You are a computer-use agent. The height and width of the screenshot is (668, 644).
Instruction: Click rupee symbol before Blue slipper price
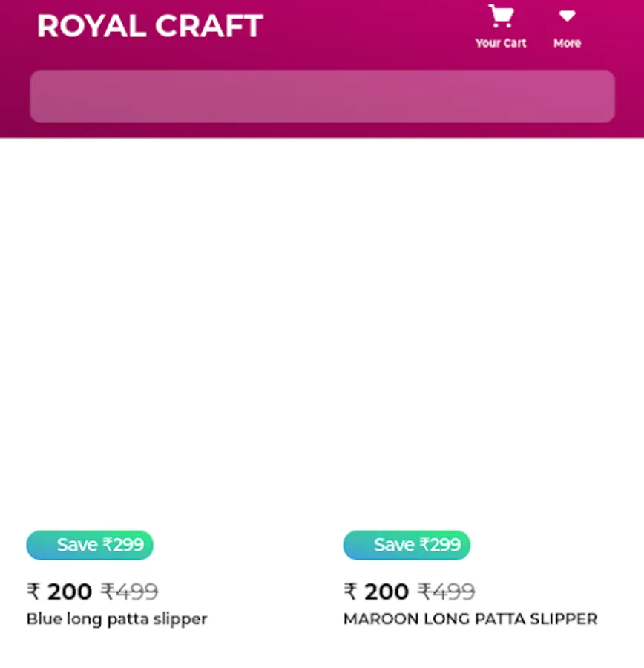(33, 592)
